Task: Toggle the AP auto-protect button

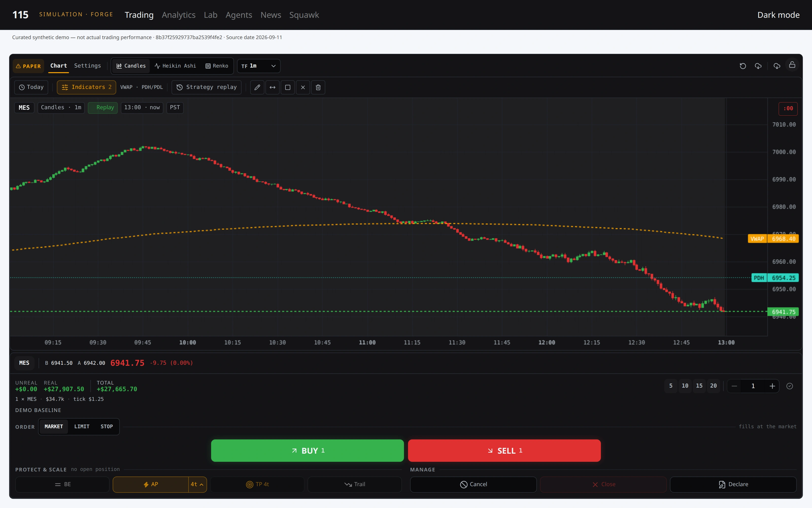Action: (151, 484)
